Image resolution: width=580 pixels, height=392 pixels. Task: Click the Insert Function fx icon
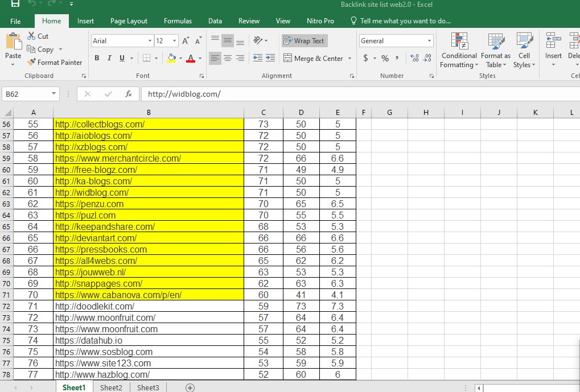click(129, 94)
